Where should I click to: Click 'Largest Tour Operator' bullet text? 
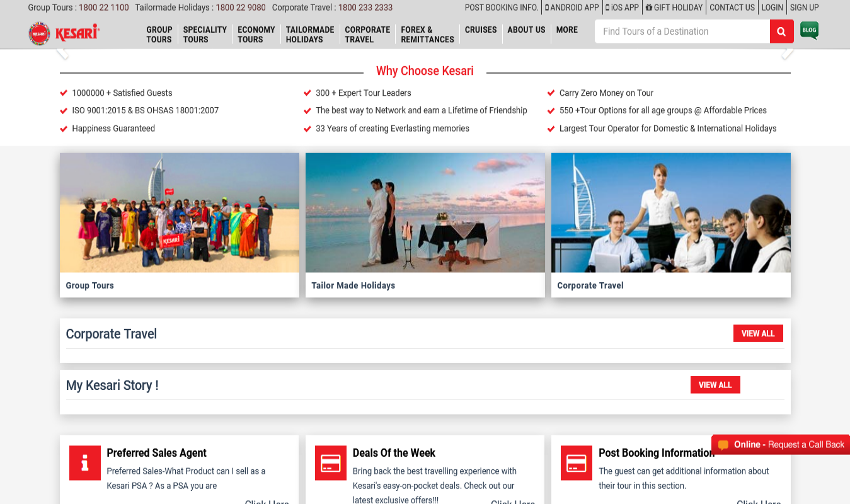pos(668,129)
